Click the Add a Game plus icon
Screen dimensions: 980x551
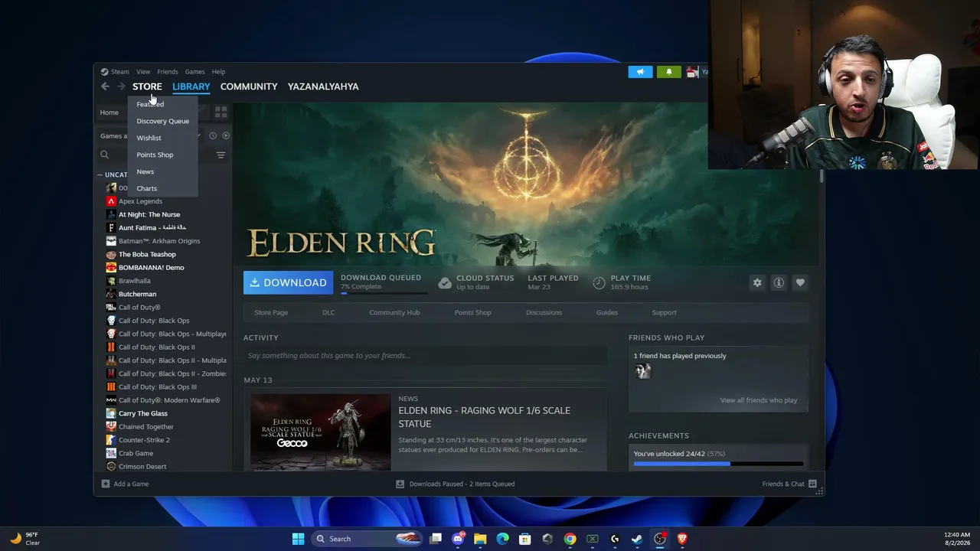(106, 484)
